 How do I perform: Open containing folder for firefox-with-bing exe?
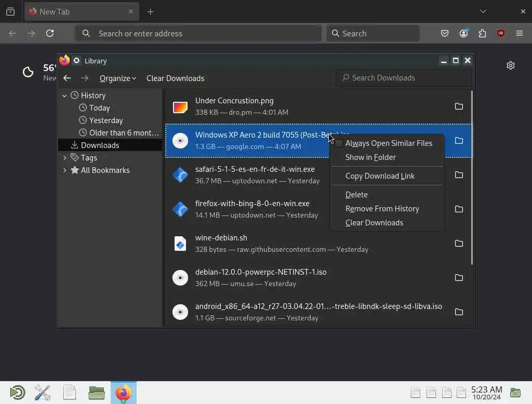click(459, 209)
